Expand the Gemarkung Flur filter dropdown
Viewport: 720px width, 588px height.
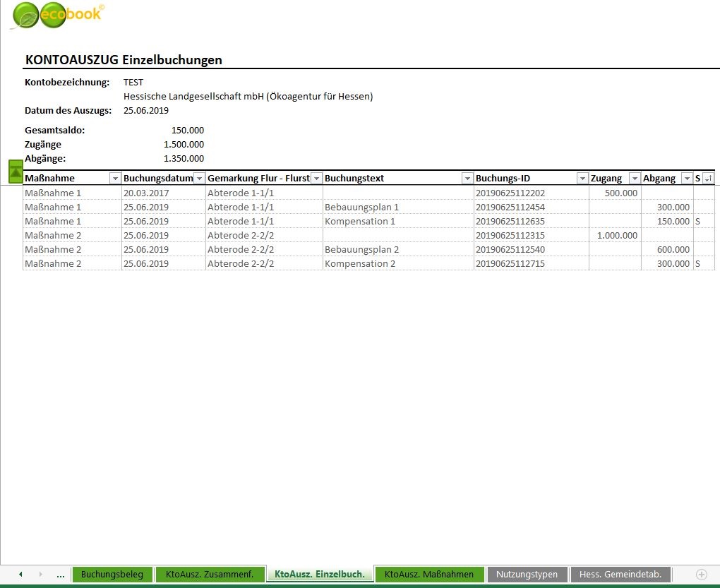[x=316, y=179]
